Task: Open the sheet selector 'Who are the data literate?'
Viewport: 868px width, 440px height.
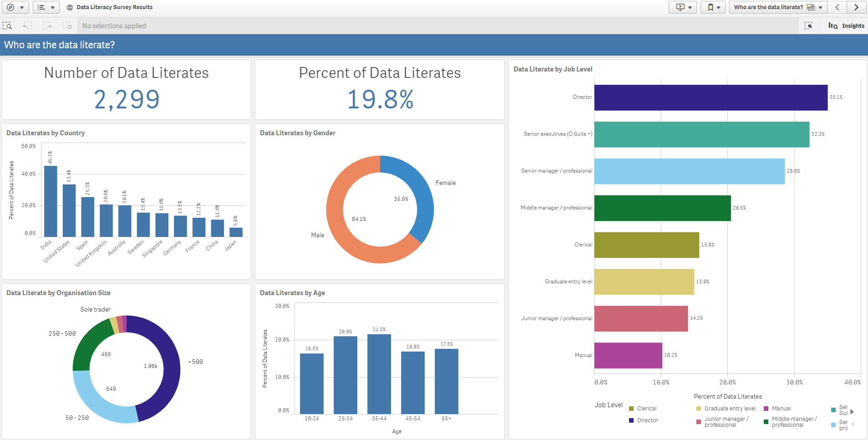Action: click(x=778, y=7)
